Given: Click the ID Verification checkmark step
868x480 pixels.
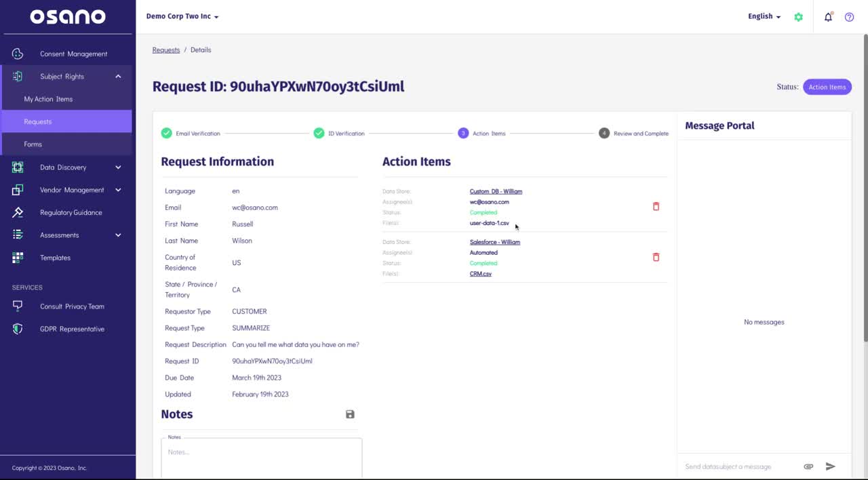Looking at the screenshot, I should click(x=319, y=133).
